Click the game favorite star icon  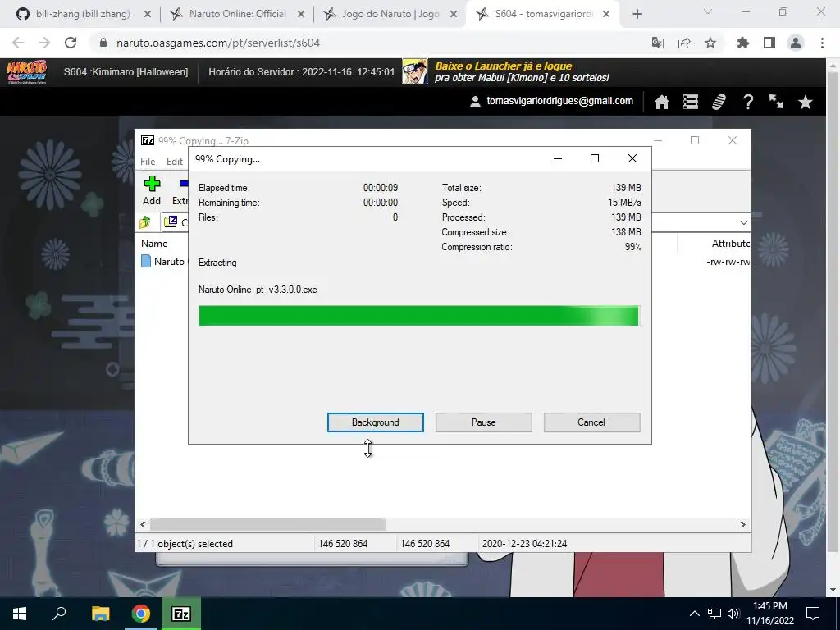click(806, 102)
